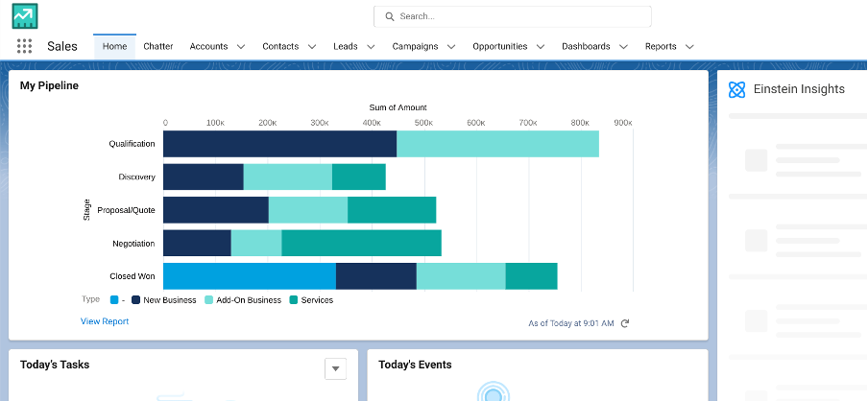
Task: Click the search magnifier icon
Action: (x=390, y=16)
